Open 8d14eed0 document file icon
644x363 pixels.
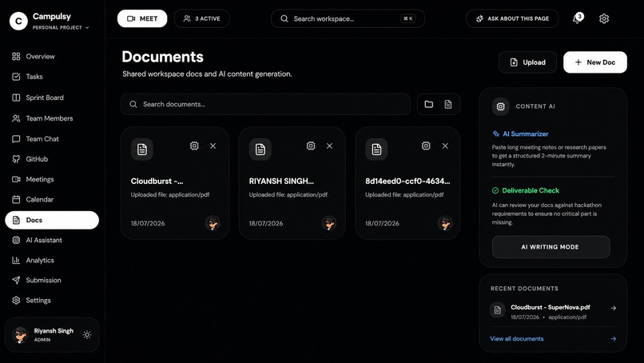(376, 150)
